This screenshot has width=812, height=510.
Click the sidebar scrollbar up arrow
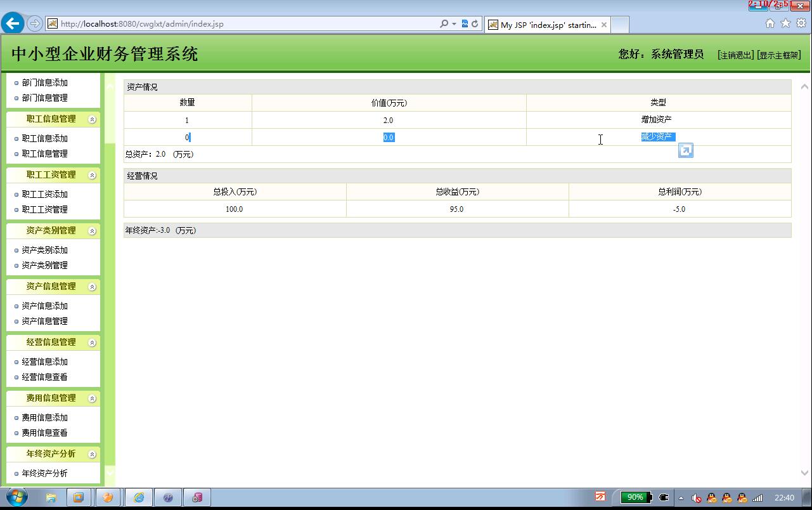click(x=110, y=86)
